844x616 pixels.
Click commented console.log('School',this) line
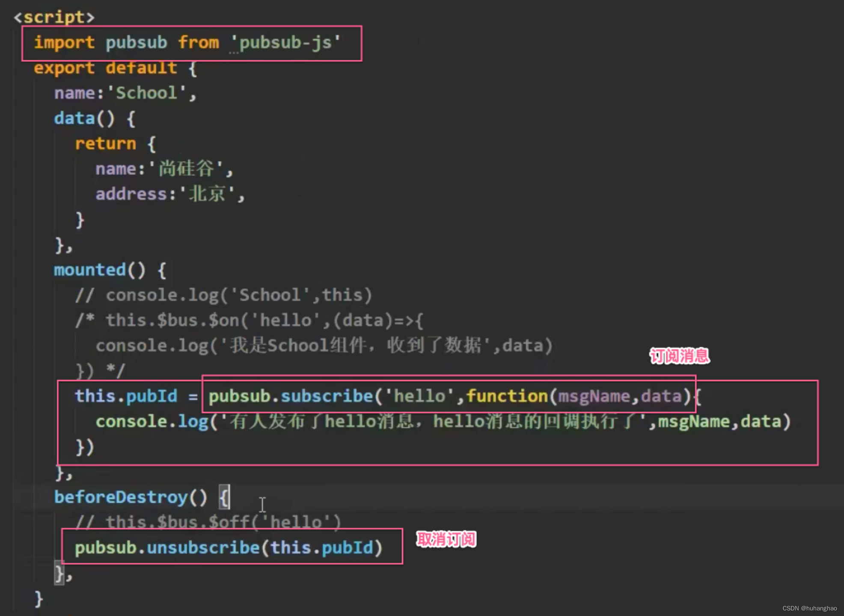[x=223, y=295]
